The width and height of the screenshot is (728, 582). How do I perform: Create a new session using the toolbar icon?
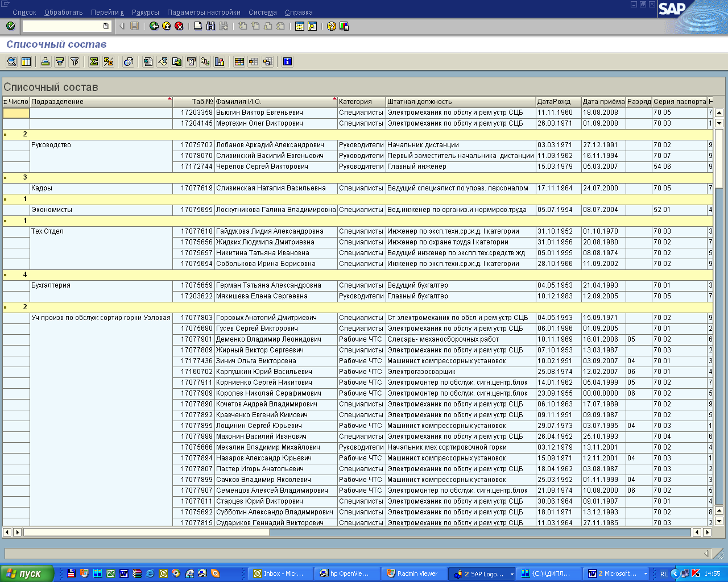point(300,26)
